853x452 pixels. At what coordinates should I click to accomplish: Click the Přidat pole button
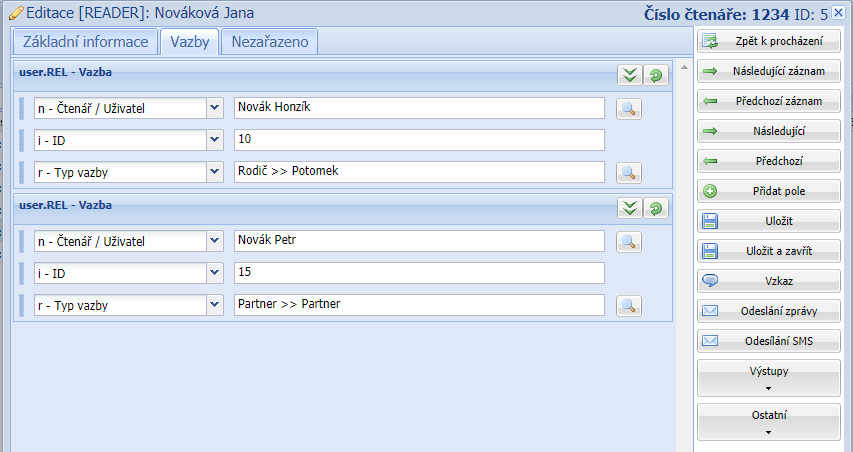(x=768, y=190)
